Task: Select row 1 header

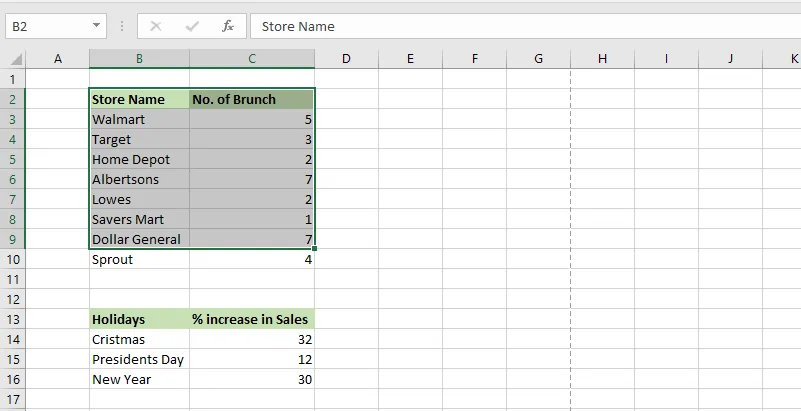Action: pyautogui.click(x=13, y=79)
